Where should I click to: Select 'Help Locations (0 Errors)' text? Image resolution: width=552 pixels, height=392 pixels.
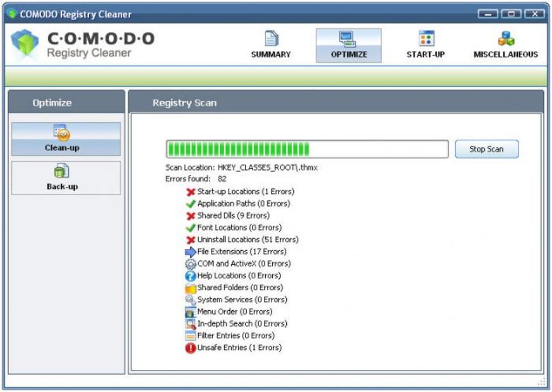click(x=239, y=276)
